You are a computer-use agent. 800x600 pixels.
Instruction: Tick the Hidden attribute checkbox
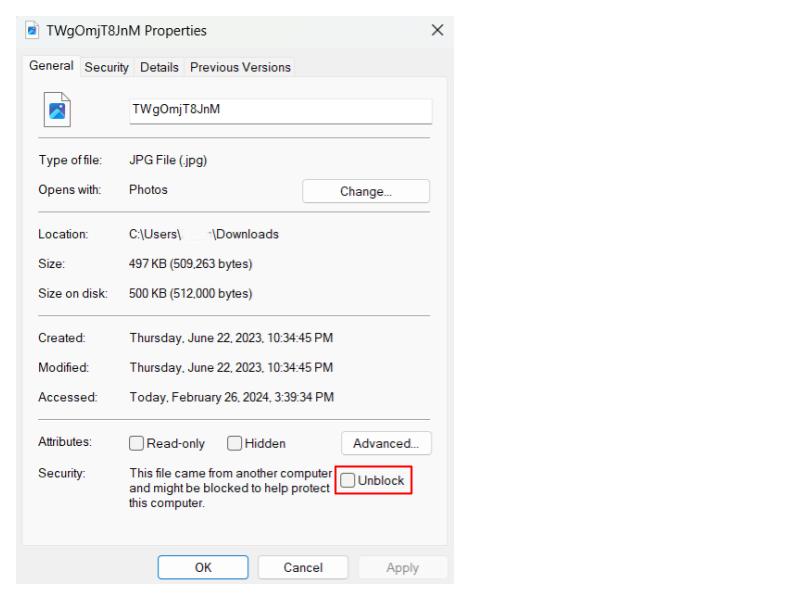[235, 443]
